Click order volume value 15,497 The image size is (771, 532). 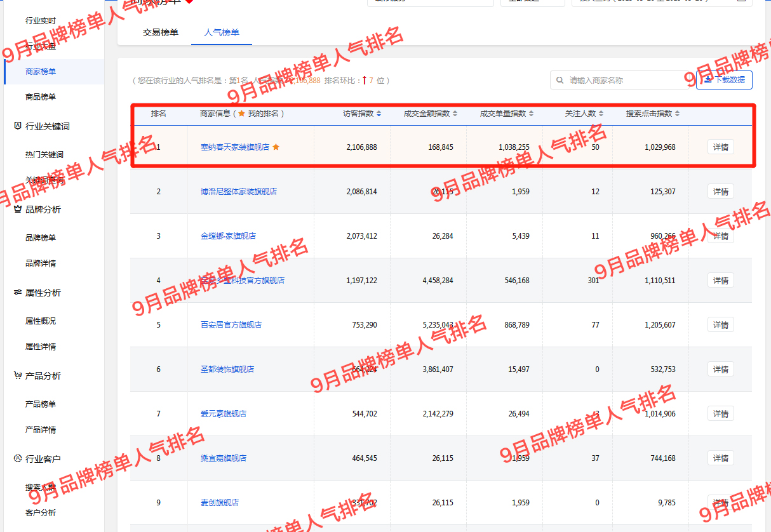pyautogui.click(x=519, y=369)
